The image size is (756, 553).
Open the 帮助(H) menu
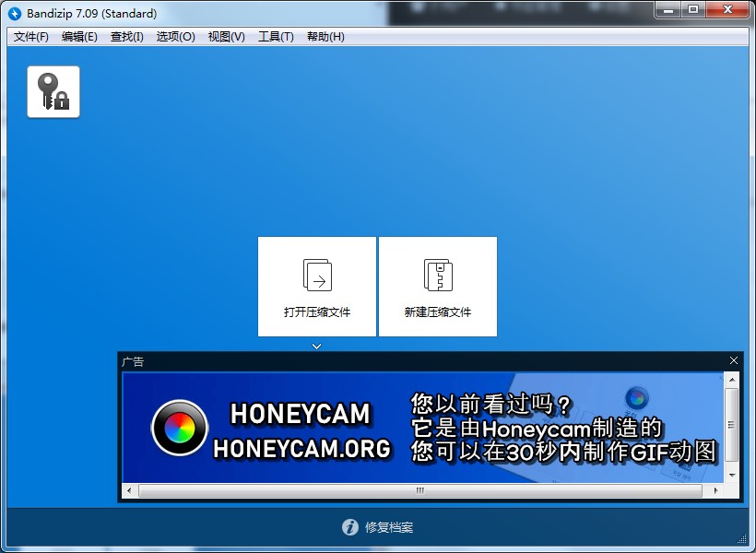pos(325,37)
